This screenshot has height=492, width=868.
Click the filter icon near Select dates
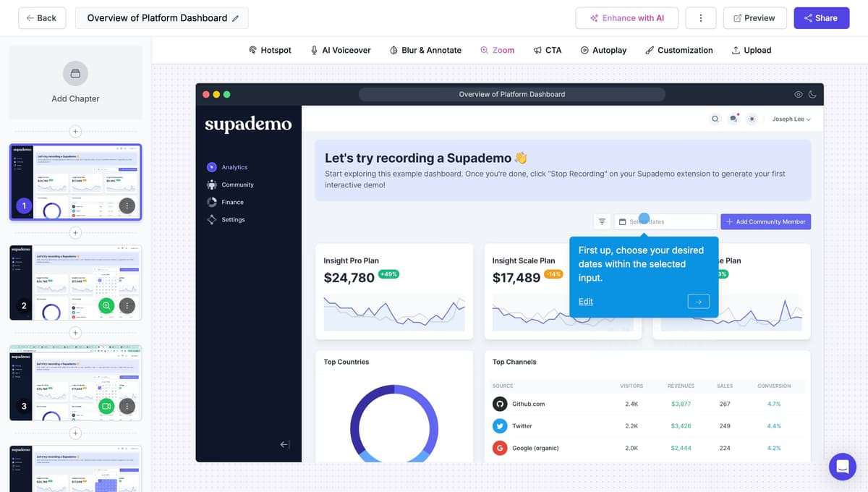(x=602, y=221)
